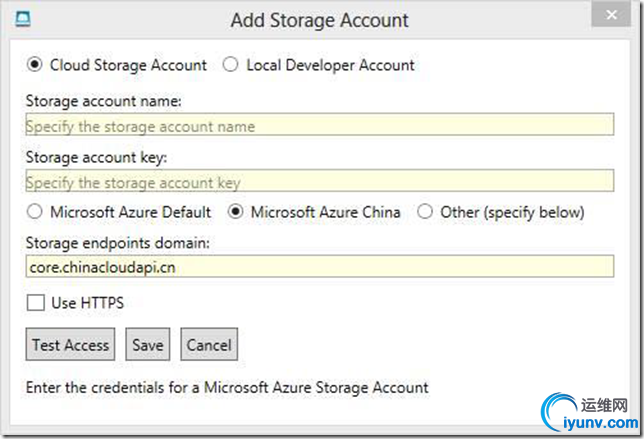This screenshot has width=644, height=439.
Task: Choose the Local Developer Account option
Action: tap(230, 65)
